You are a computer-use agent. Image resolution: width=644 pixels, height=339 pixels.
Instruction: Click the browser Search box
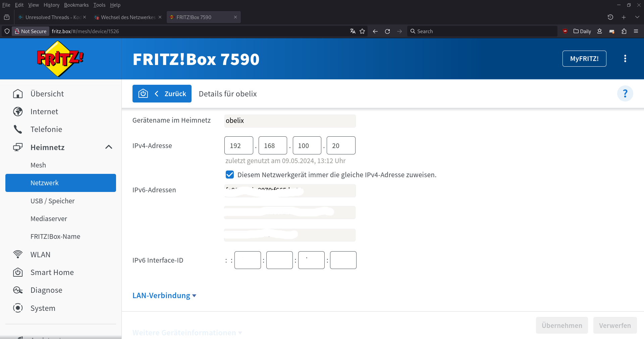pos(482,31)
